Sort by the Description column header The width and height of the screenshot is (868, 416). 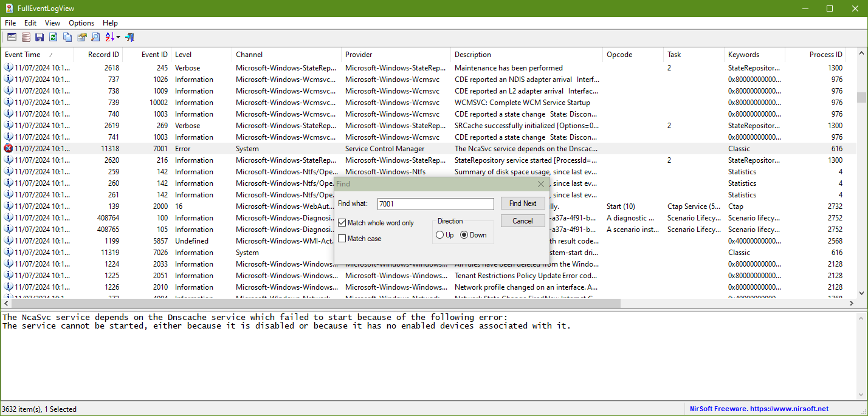(x=526, y=55)
